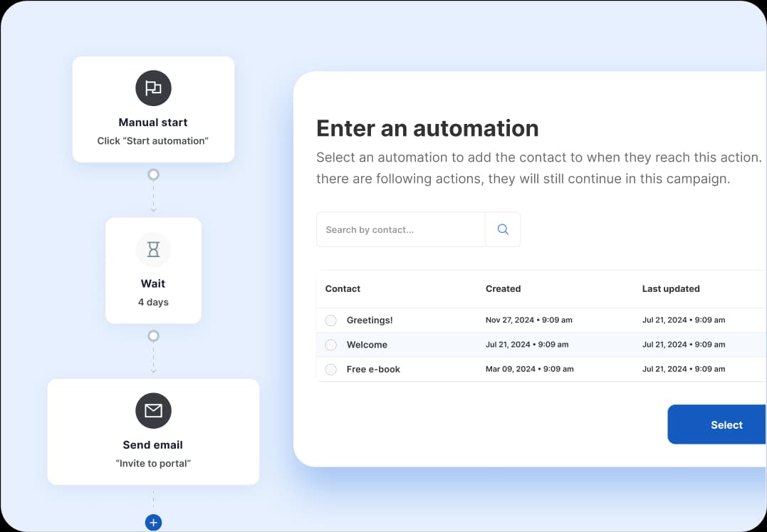Select the Greetings! radio button
This screenshot has width=767, height=532.
330,320
